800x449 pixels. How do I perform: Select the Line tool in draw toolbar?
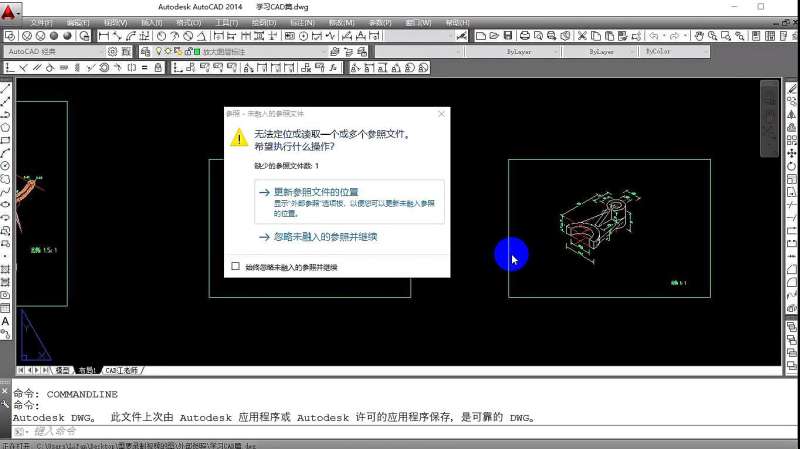pos(5,89)
